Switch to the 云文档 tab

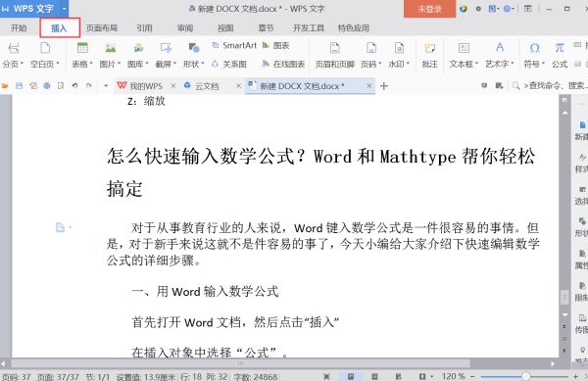pyautogui.click(x=207, y=86)
